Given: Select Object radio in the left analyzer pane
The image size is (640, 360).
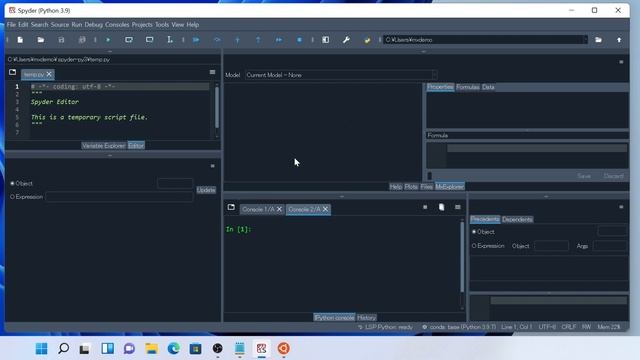Looking at the screenshot, I should 12,184.
